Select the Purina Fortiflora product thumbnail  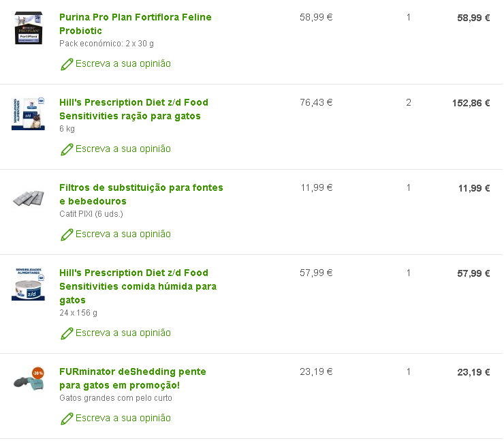click(28, 28)
